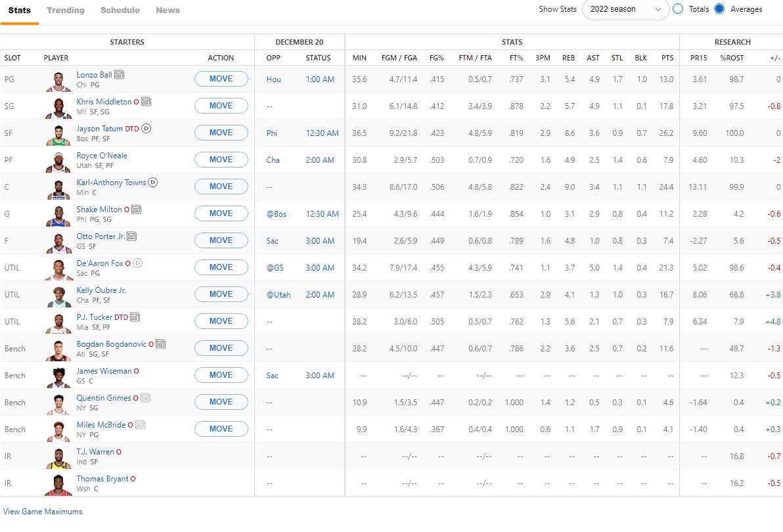Open Thomas Bryant player link

pyautogui.click(x=102, y=479)
